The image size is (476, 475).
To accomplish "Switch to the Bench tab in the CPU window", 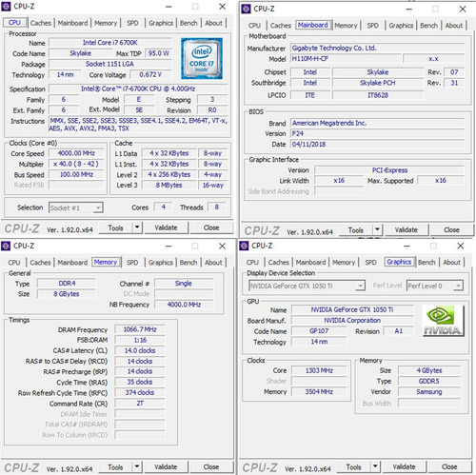I will point(188,23).
